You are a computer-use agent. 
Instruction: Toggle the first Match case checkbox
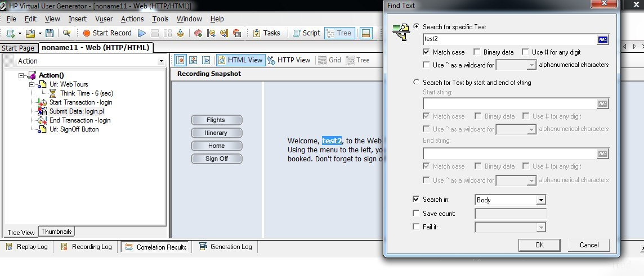point(426,52)
